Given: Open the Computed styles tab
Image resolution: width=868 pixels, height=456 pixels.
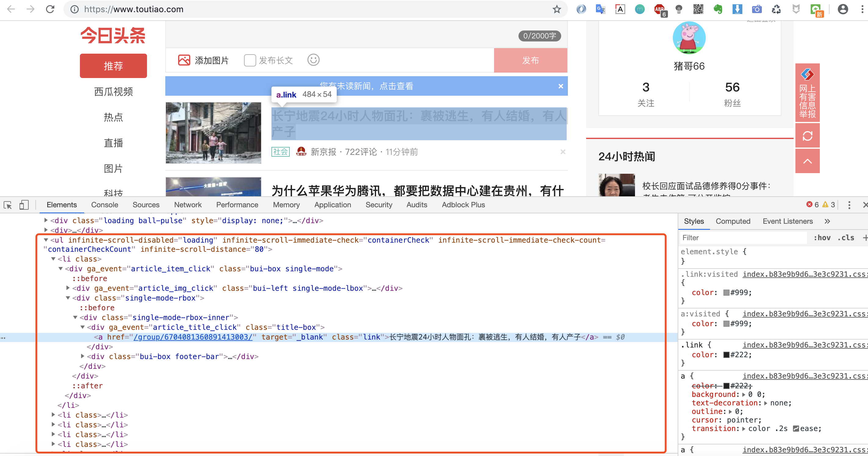Looking at the screenshot, I should point(733,221).
